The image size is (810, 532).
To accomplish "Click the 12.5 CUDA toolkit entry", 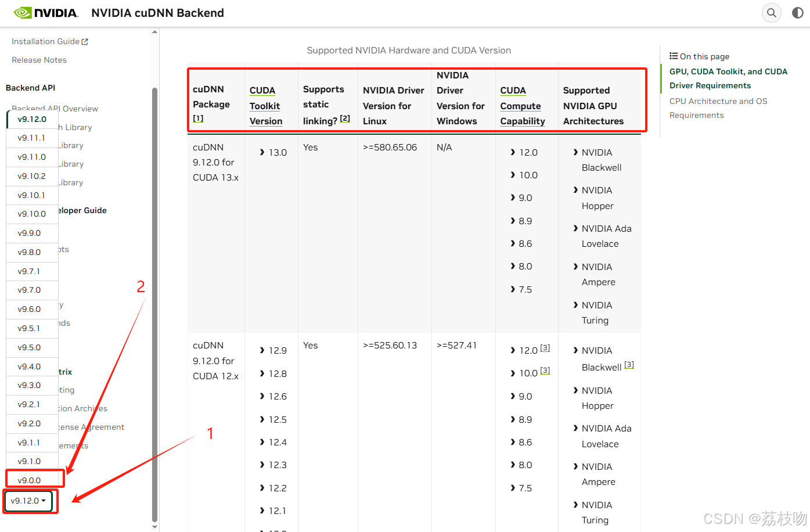I will tap(278, 419).
